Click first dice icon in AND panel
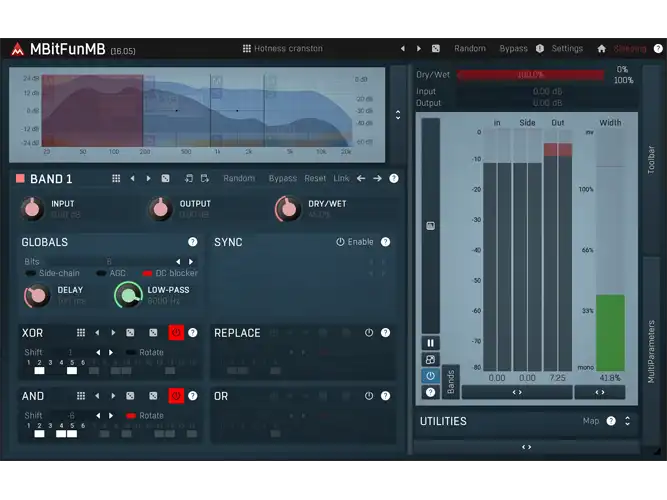Screen dimensions: 667x500 pos(130,396)
